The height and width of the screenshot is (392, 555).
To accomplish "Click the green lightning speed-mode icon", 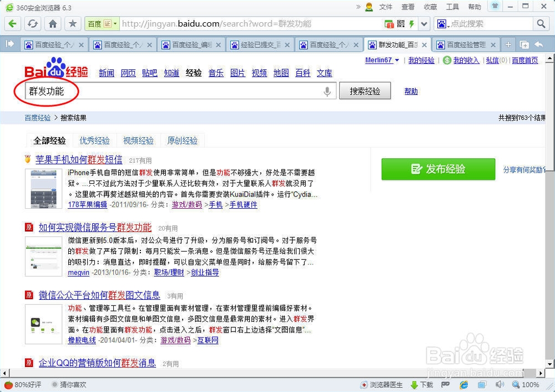I will pos(411,24).
